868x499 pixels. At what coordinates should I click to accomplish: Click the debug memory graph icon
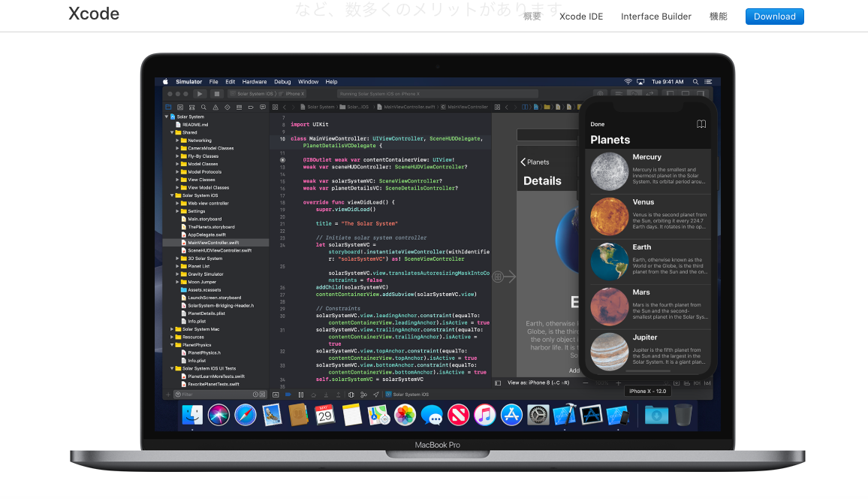pos(363,395)
